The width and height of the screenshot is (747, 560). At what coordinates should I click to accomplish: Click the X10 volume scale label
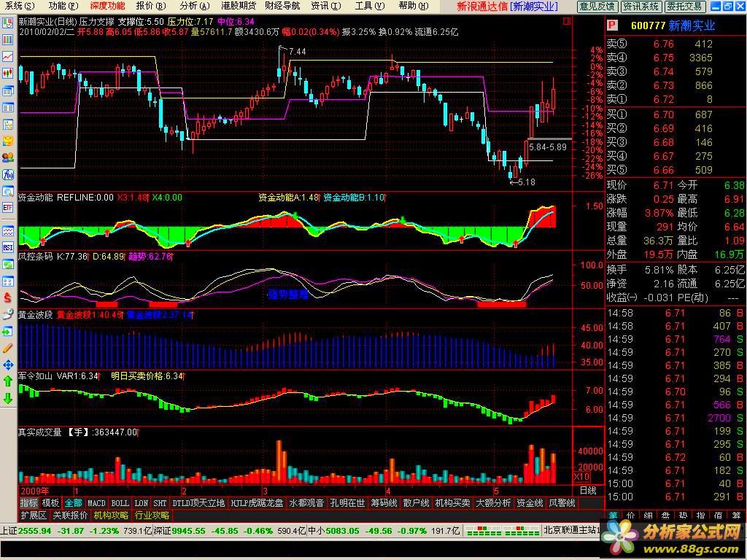click(x=581, y=477)
